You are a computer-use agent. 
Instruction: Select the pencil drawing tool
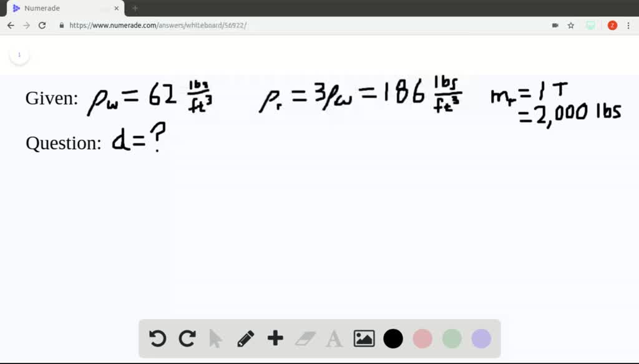(245, 338)
